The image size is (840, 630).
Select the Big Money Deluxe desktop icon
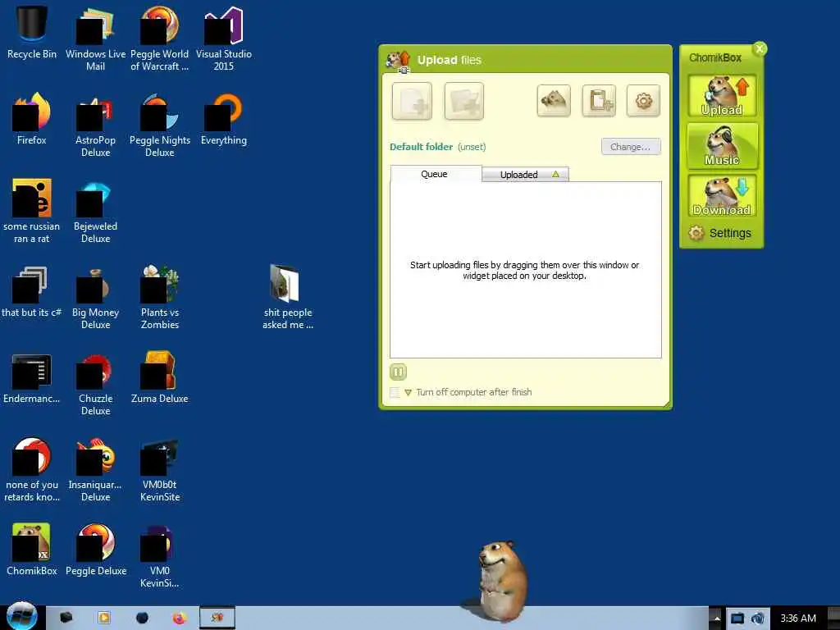[95, 297]
